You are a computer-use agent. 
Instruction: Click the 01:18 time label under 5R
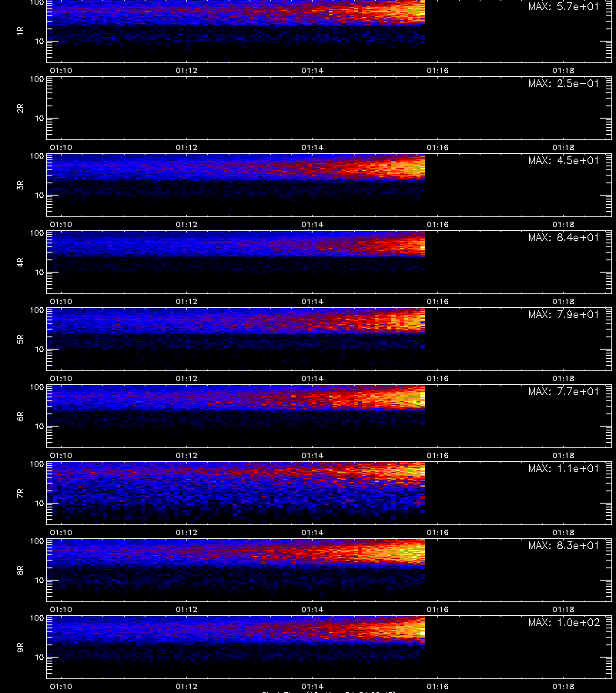[x=564, y=378]
